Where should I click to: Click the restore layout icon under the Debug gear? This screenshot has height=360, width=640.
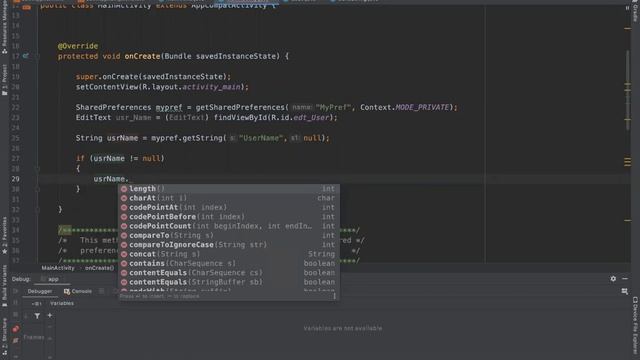point(624,291)
